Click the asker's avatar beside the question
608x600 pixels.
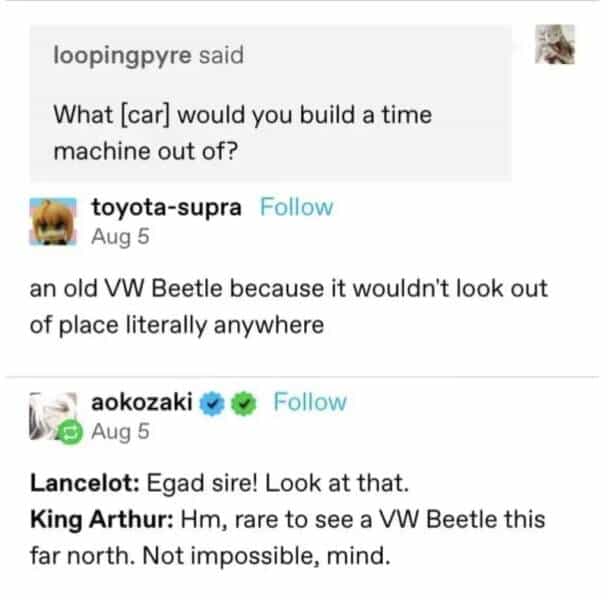pos(554,44)
